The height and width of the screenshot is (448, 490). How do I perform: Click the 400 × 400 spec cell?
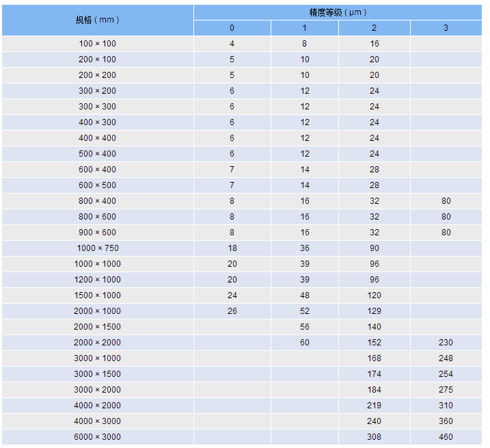pos(98,138)
